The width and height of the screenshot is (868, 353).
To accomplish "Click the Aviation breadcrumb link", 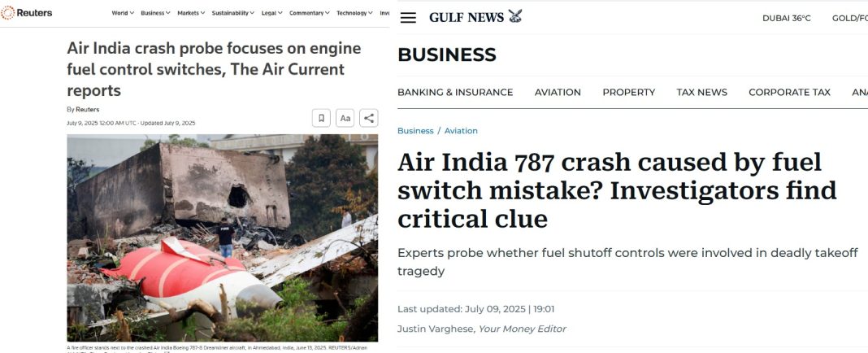I will [461, 131].
